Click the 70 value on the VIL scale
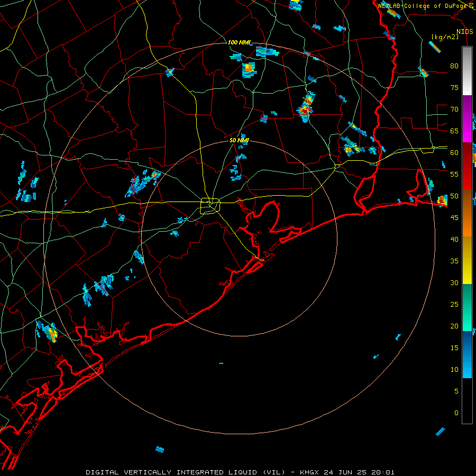This screenshot has width=476, height=476. click(454, 109)
